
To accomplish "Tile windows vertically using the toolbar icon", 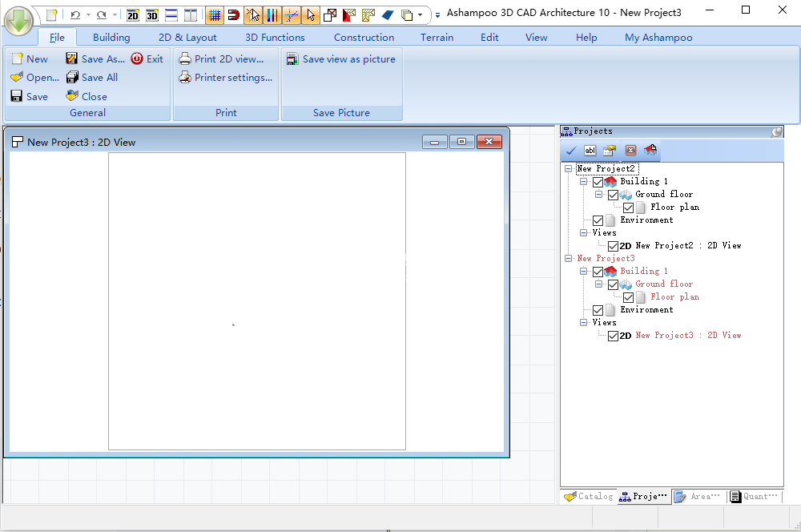I will [191, 15].
